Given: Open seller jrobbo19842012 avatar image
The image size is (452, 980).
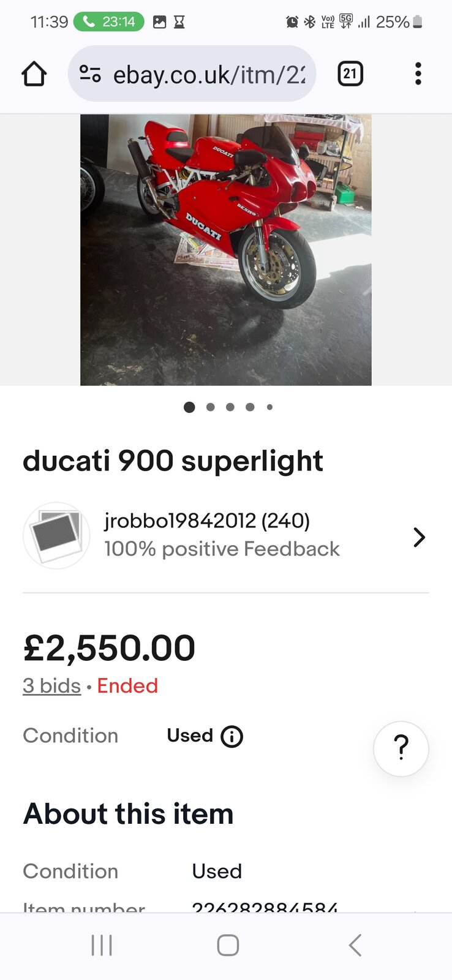Looking at the screenshot, I should coord(56,535).
